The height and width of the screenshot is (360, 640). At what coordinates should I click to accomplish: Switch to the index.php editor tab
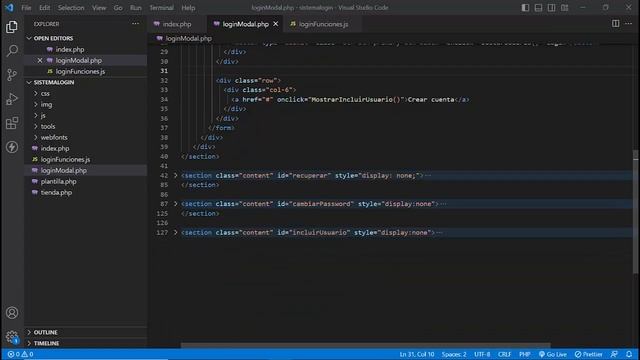coord(177,24)
